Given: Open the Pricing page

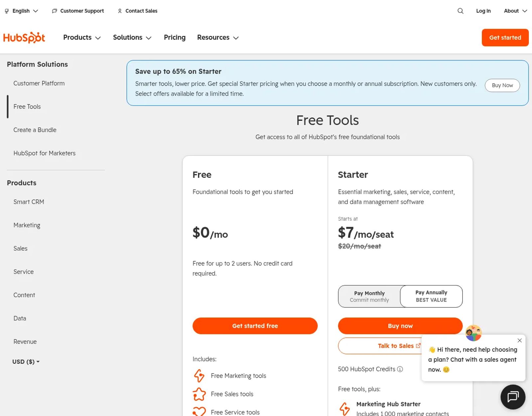Looking at the screenshot, I should click(175, 38).
